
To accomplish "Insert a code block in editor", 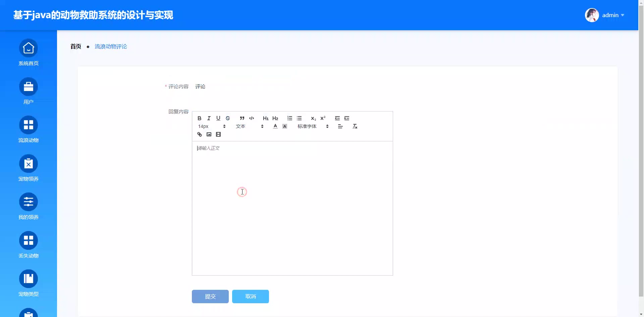I will tap(252, 118).
